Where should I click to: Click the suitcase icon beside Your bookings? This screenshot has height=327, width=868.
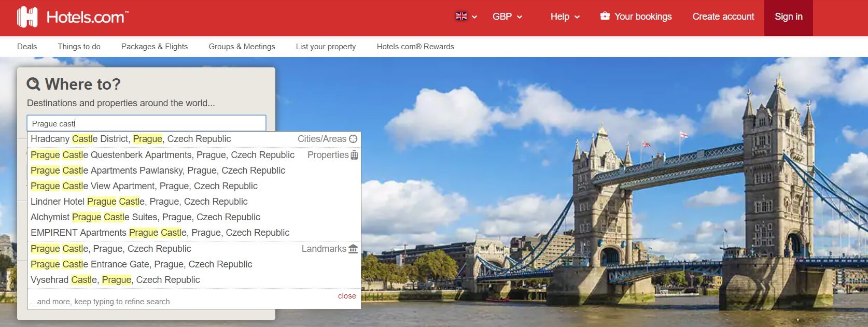click(x=605, y=16)
